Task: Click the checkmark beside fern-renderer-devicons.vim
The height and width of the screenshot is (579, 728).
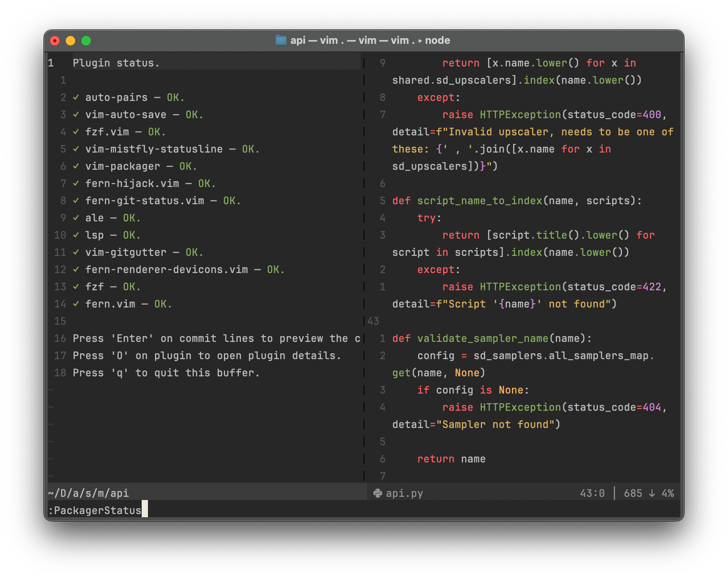Action: [76, 270]
